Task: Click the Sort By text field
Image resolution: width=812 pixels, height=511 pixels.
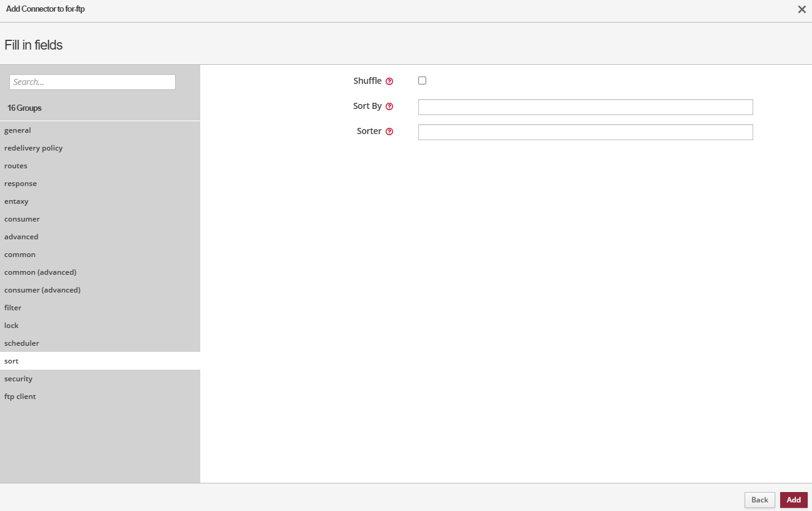Action: tap(585, 107)
